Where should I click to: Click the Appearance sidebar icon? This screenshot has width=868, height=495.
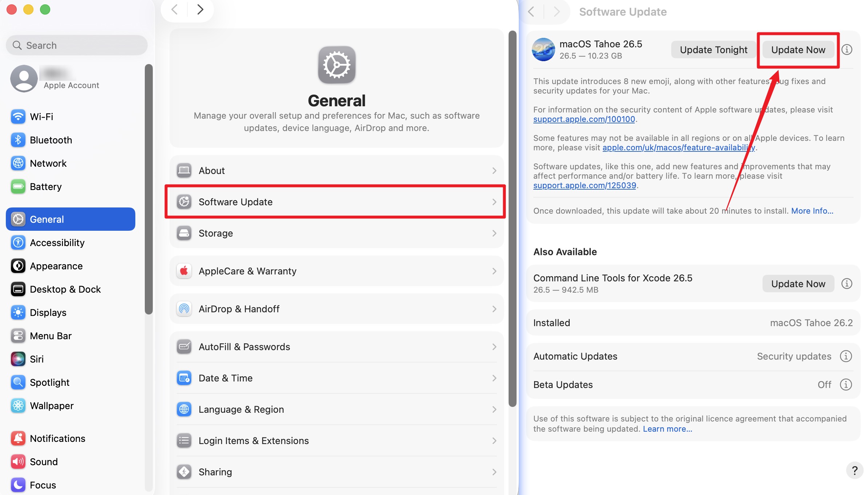tap(18, 266)
